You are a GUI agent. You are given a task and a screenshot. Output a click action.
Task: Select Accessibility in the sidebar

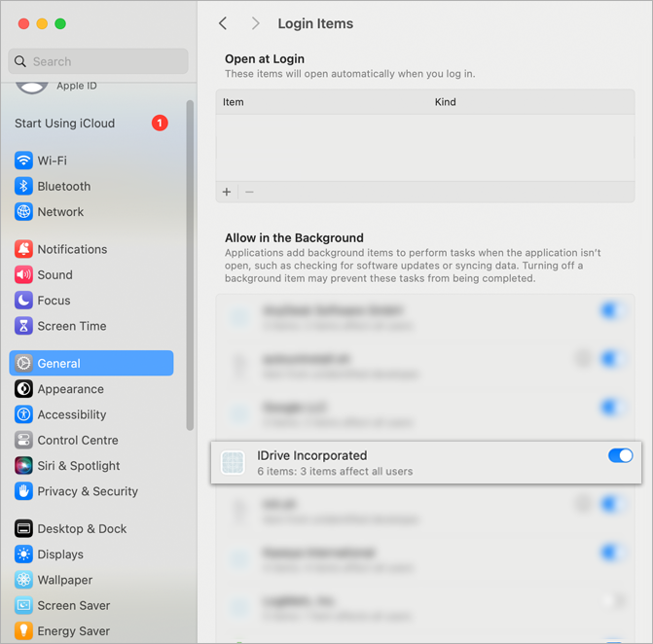(71, 414)
